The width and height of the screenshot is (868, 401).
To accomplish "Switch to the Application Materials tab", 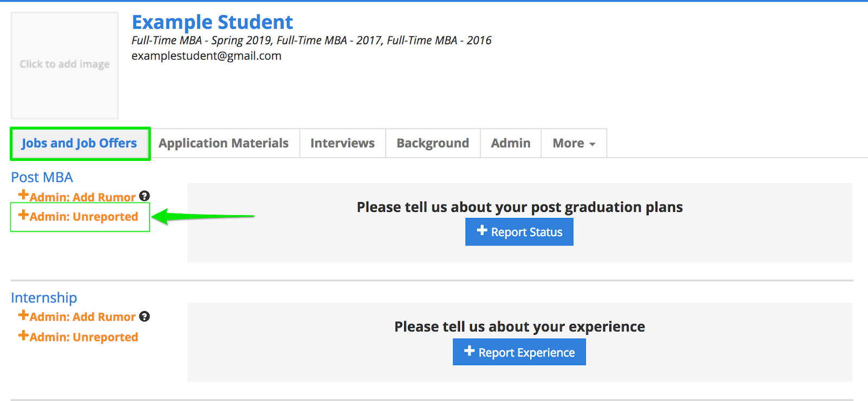I will point(224,144).
